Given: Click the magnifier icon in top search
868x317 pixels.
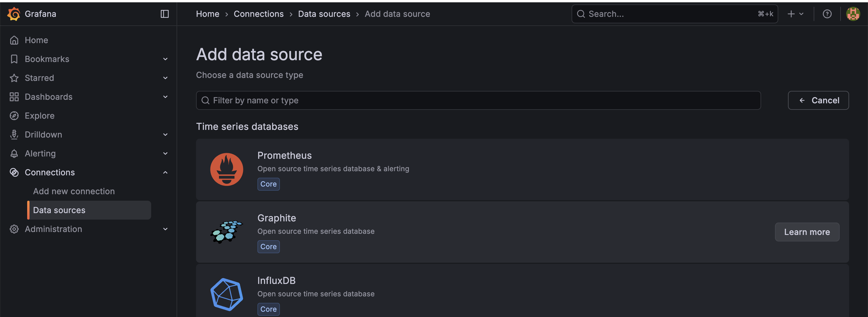Looking at the screenshot, I should tap(580, 14).
